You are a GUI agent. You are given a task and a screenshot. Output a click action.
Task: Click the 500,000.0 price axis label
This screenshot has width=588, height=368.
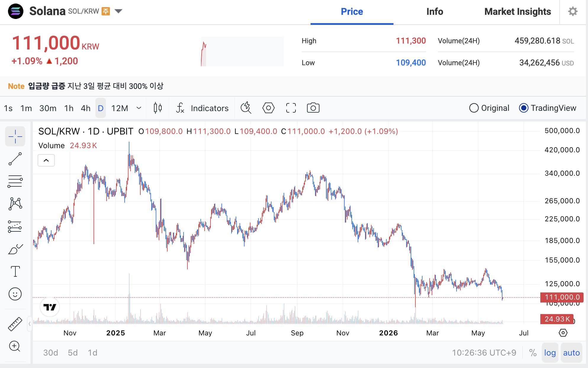(x=562, y=131)
